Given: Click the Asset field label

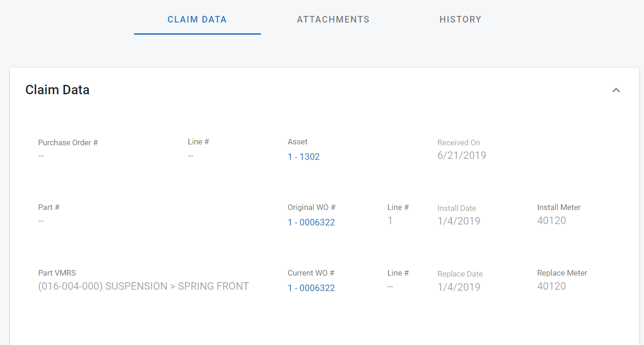Looking at the screenshot, I should point(297,142).
